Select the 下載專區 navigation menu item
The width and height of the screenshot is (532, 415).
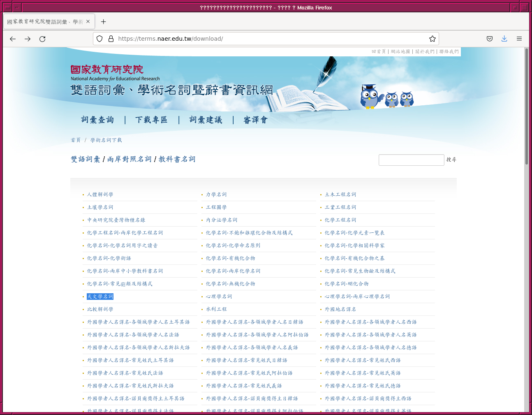pyautogui.click(x=151, y=120)
